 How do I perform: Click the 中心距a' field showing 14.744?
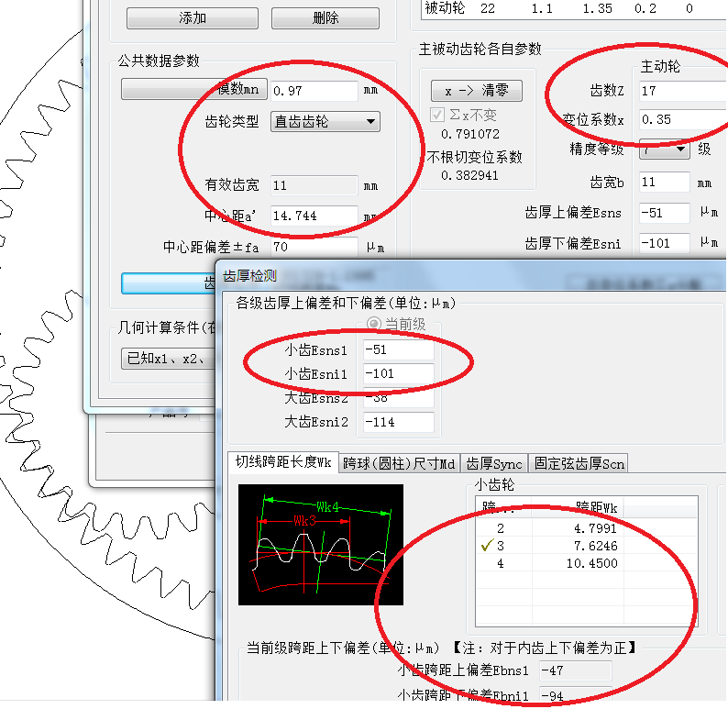tap(314, 216)
